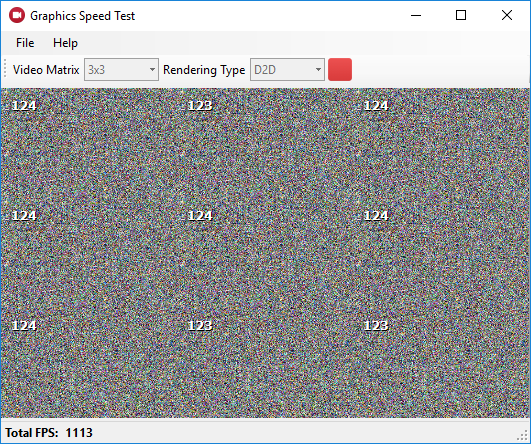Click the Total FPS status text
The width and height of the screenshot is (531, 444).
pos(49,432)
